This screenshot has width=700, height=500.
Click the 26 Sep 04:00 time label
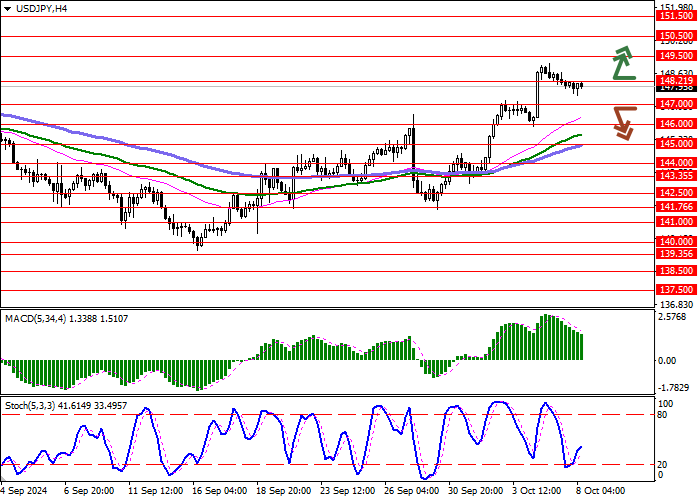pyautogui.click(x=412, y=491)
